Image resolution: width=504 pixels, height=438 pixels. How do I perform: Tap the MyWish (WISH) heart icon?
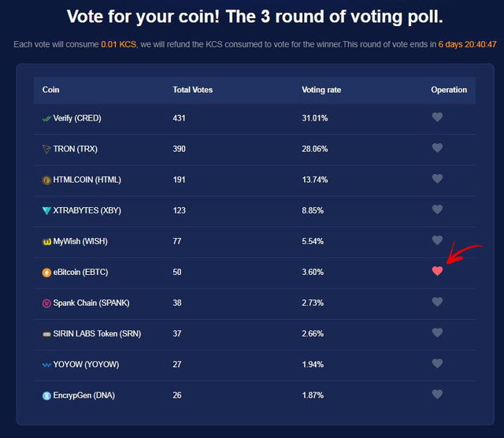click(x=437, y=240)
